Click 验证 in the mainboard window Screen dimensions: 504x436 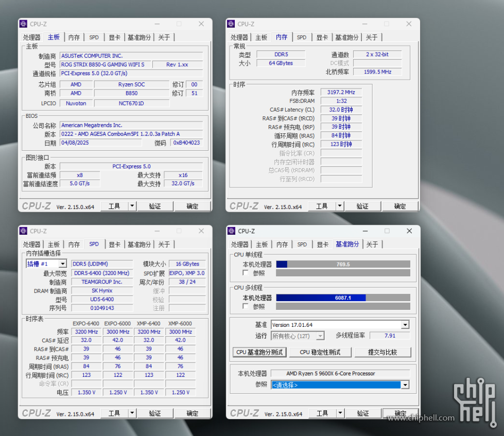(x=155, y=206)
